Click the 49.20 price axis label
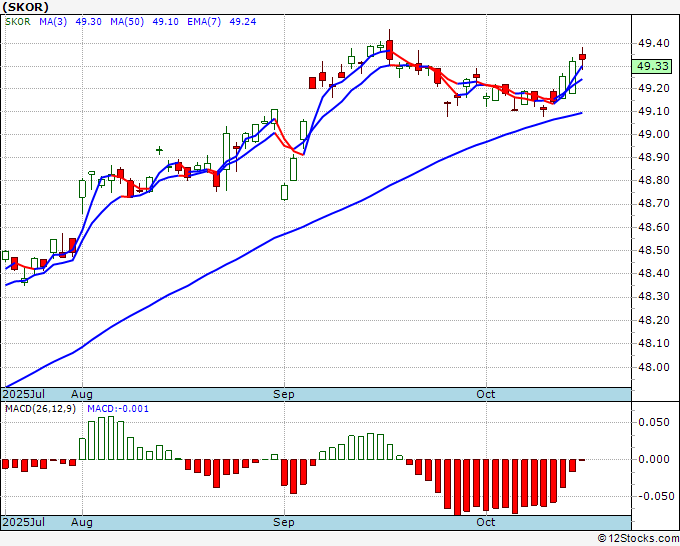 tap(654, 88)
